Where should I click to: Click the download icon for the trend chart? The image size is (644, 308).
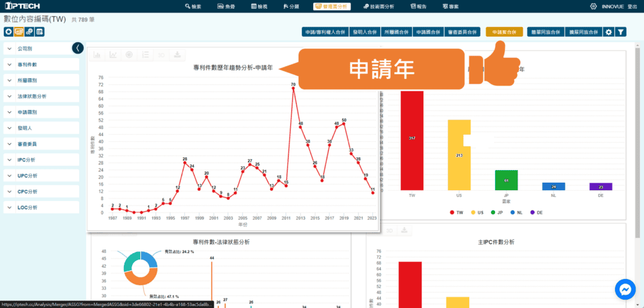177,55
